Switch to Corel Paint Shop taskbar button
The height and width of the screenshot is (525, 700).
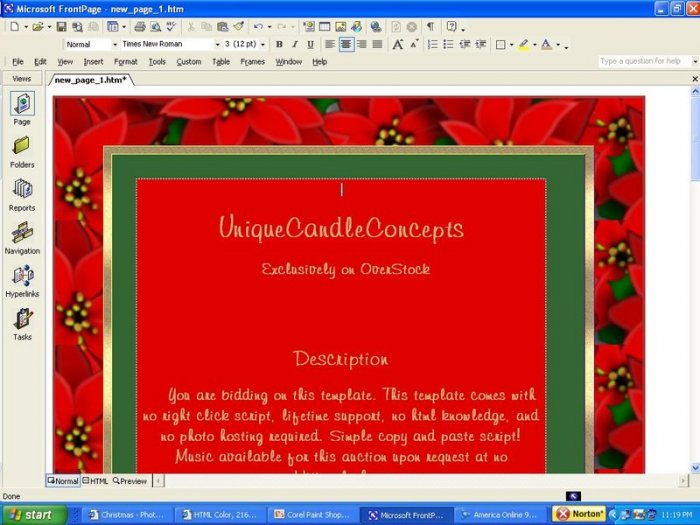(x=312, y=515)
